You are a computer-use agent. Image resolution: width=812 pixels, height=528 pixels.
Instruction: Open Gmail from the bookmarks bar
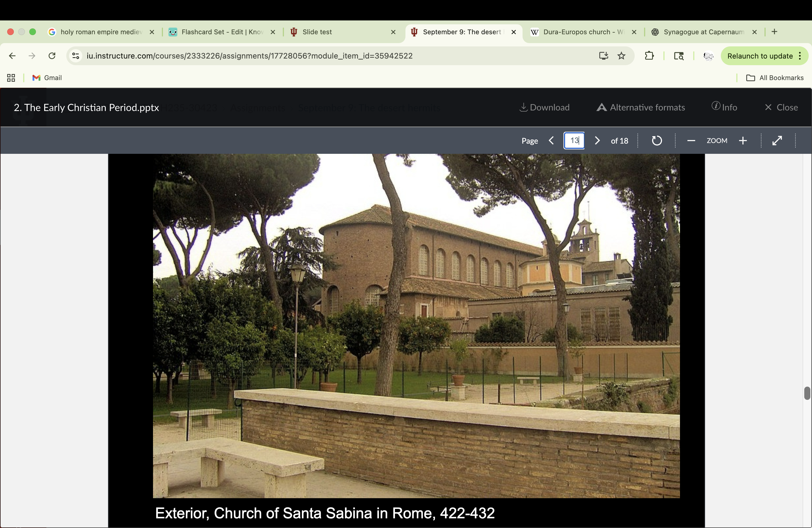47,78
